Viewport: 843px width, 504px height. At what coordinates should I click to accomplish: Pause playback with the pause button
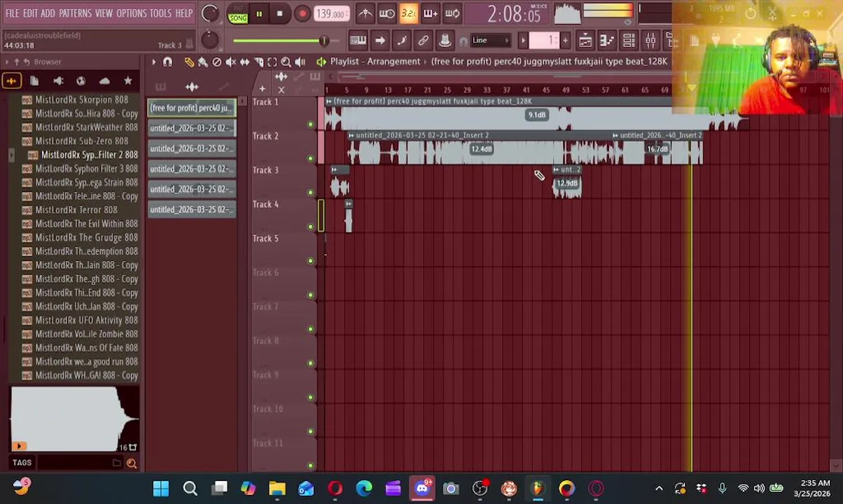coord(259,13)
